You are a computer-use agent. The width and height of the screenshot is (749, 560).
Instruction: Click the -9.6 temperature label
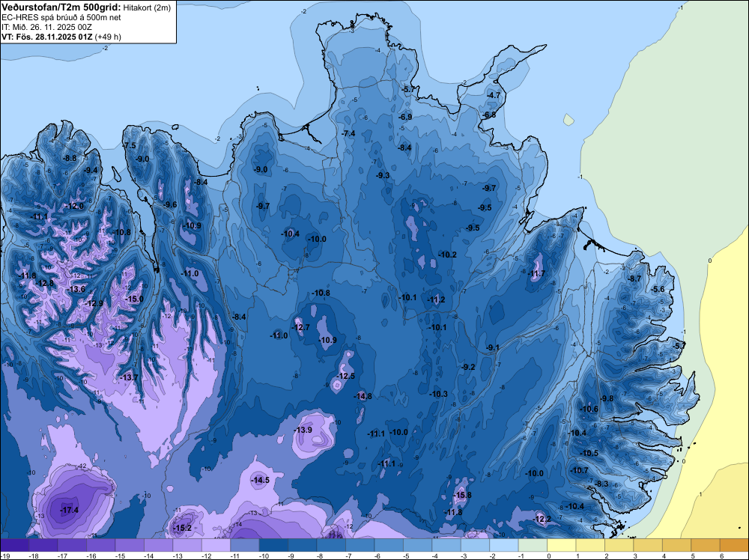click(x=170, y=205)
